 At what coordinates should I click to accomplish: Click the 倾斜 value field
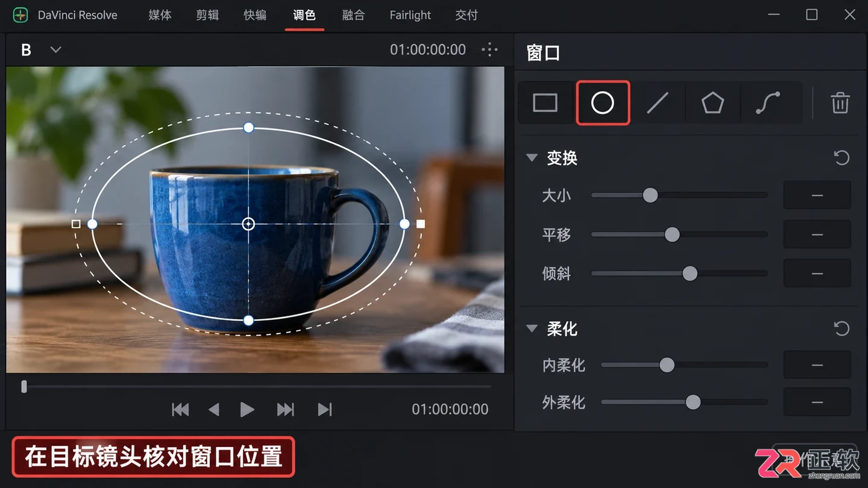coord(817,274)
